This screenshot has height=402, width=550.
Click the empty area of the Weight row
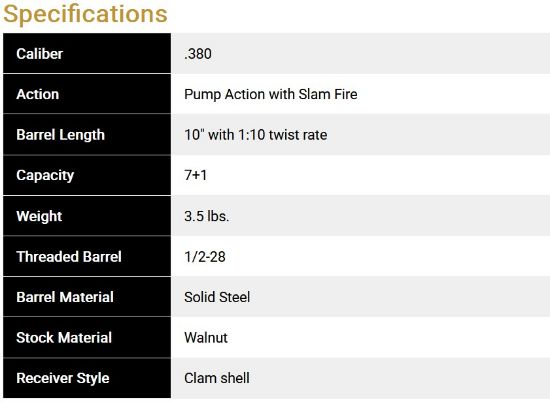[389, 216]
